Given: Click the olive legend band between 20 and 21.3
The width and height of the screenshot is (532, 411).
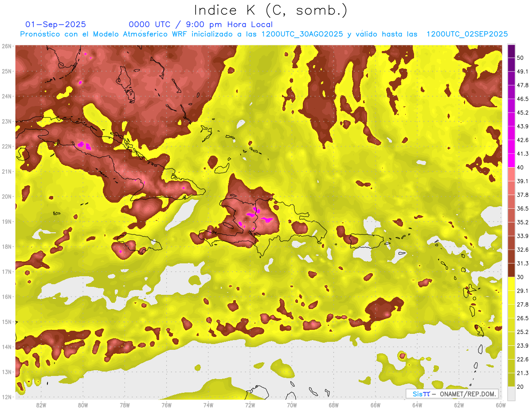Looking at the screenshot, I should point(511,380).
